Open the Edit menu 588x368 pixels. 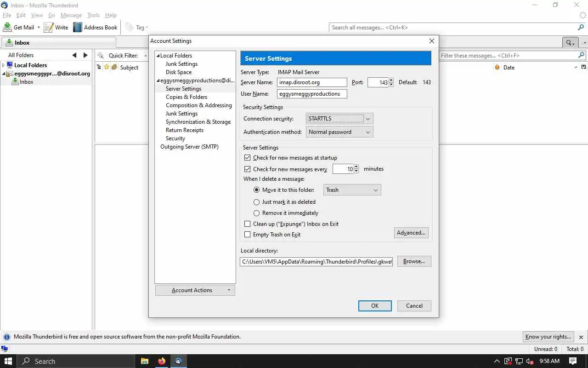tap(21, 15)
